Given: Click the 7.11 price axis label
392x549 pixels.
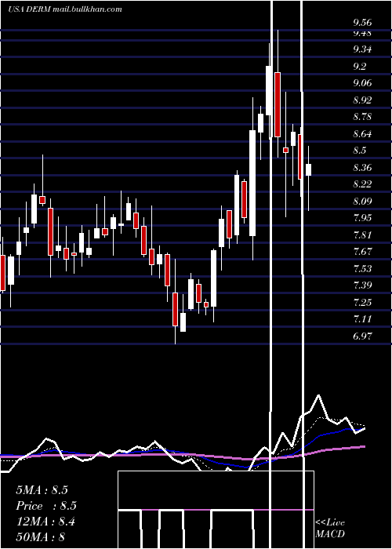Looking at the screenshot, I should coord(362,319).
